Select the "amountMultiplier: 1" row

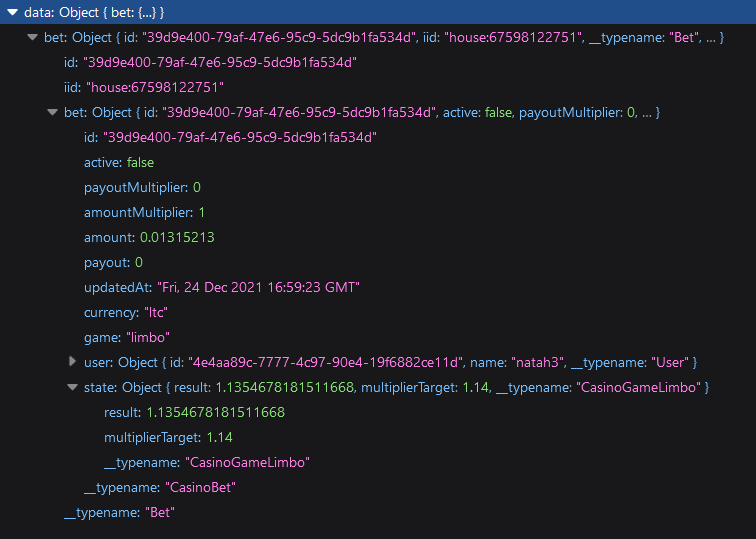[x=144, y=213]
